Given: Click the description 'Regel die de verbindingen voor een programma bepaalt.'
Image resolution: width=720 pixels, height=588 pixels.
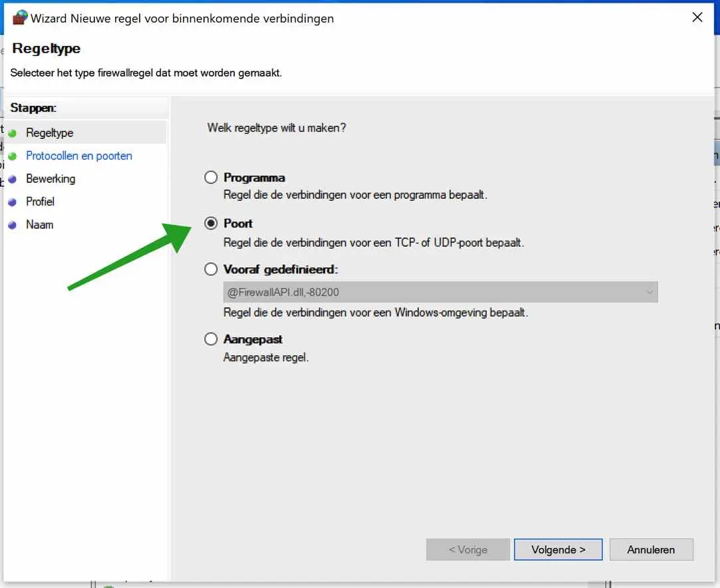Looking at the screenshot, I should point(355,195).
